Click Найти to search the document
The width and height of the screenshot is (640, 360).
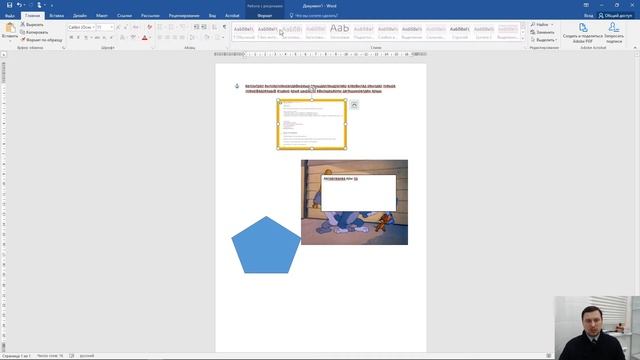coord(540,24)
